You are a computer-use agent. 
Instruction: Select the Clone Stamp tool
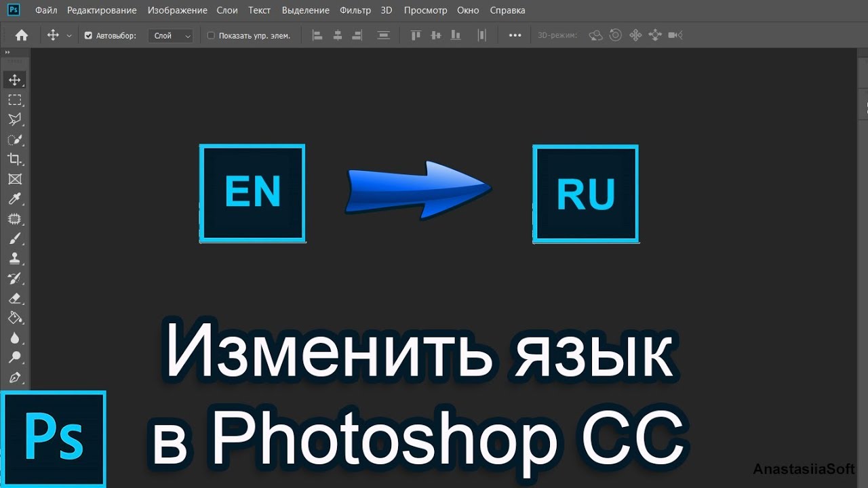14,258
